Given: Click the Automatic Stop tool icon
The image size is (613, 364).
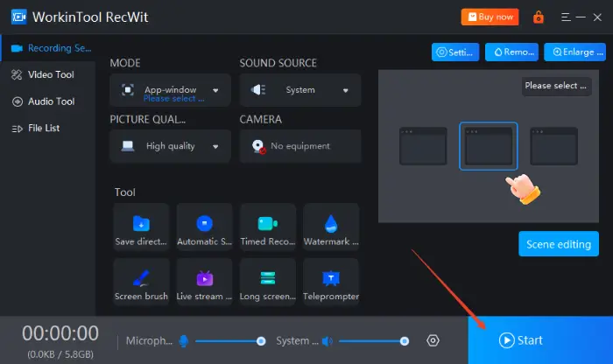Looking at the screenshot, I should [x=204, y=224].
